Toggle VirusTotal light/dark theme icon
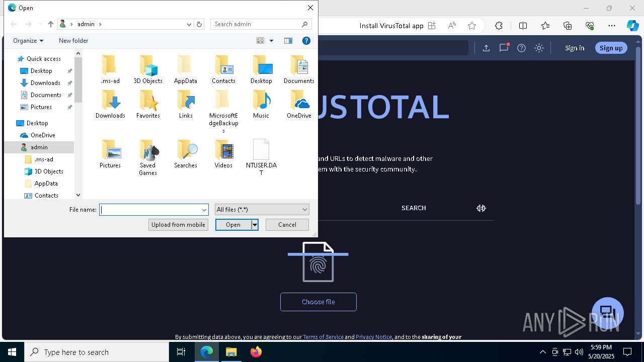The height and width of the screenshot is (362, 644). (x=539, y=48)
